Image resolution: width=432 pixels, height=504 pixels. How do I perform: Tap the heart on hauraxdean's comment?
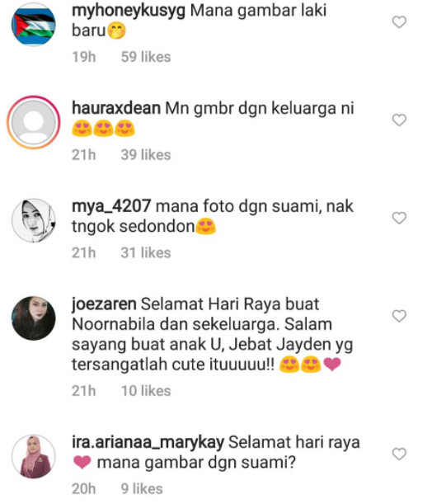(399, 120)
